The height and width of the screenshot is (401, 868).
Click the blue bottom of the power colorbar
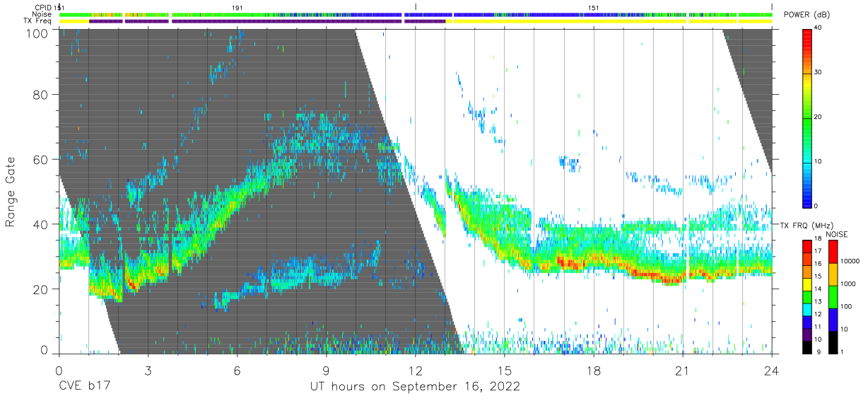(807, 200)
